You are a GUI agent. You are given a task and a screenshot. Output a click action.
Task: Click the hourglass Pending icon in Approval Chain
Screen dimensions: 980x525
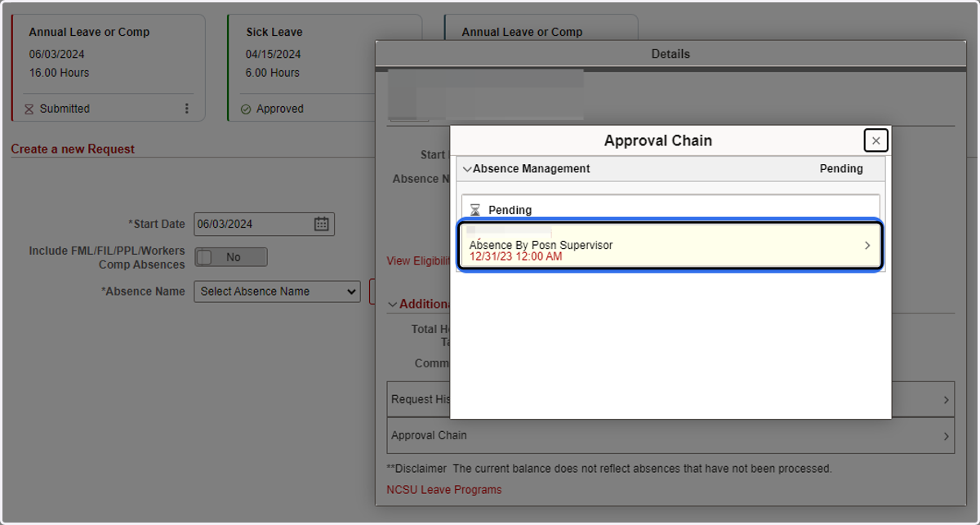[x=475, y=210]
